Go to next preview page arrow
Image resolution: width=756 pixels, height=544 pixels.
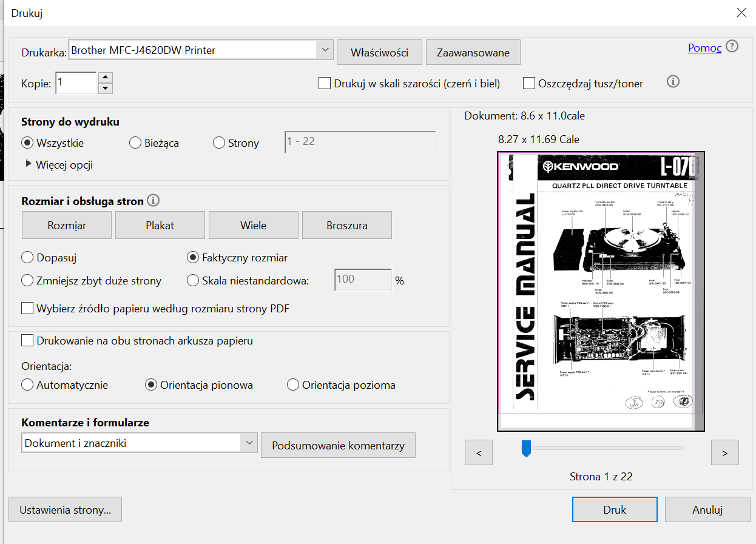click(724, 452)
